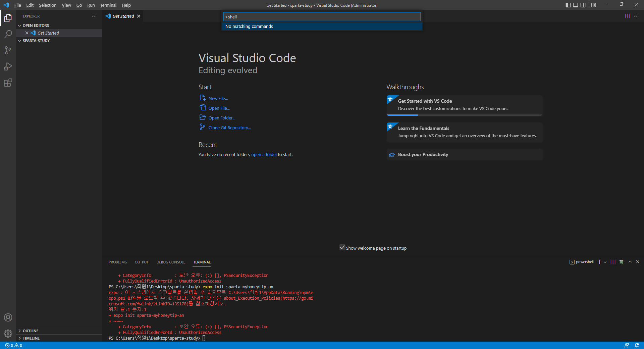Open editor more actions ellipsis menu
This screenshot has width=644, height=349.
click(x=636, y=16)
